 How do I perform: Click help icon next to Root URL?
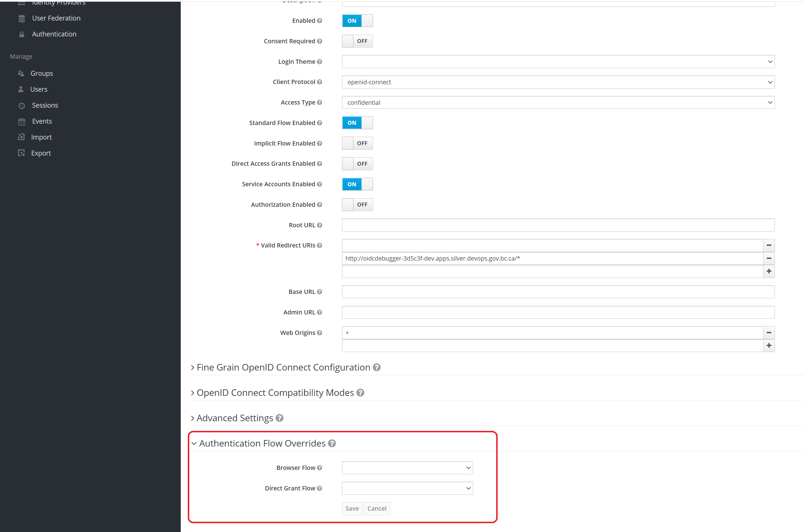[319, 225]
